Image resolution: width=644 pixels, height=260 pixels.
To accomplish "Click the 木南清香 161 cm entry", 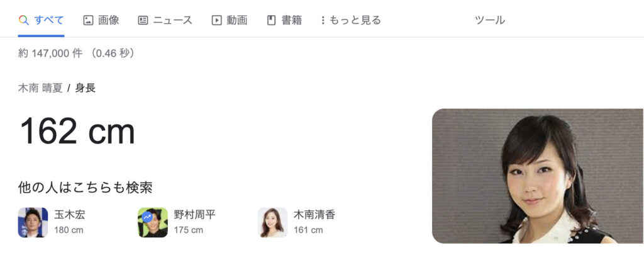I will click(297, 223).
